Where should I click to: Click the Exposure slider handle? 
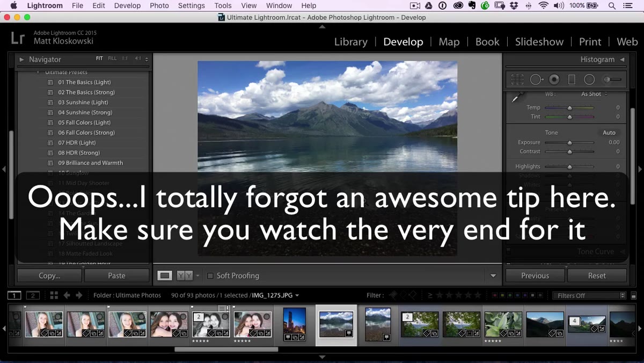(570, 143)
